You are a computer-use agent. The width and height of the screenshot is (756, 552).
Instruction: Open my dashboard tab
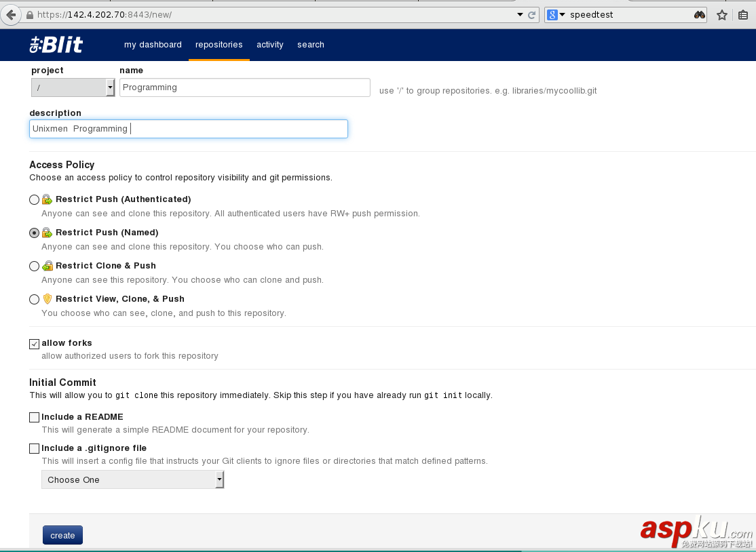coord(153,44)
